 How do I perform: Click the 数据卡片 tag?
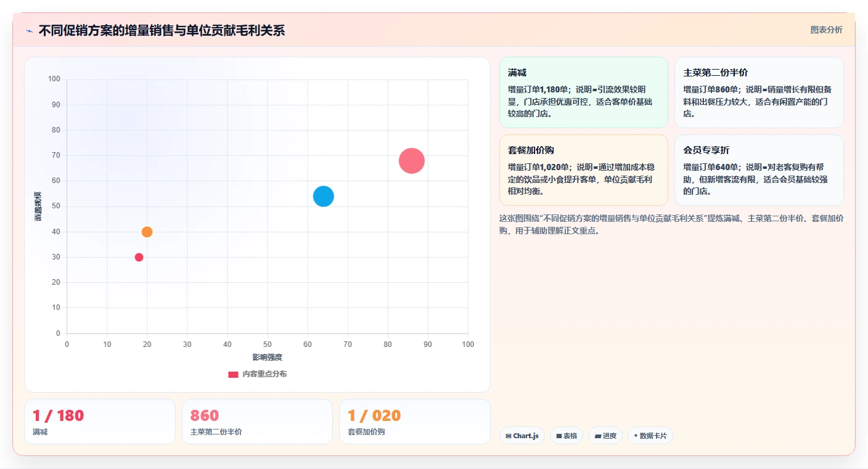650,436
